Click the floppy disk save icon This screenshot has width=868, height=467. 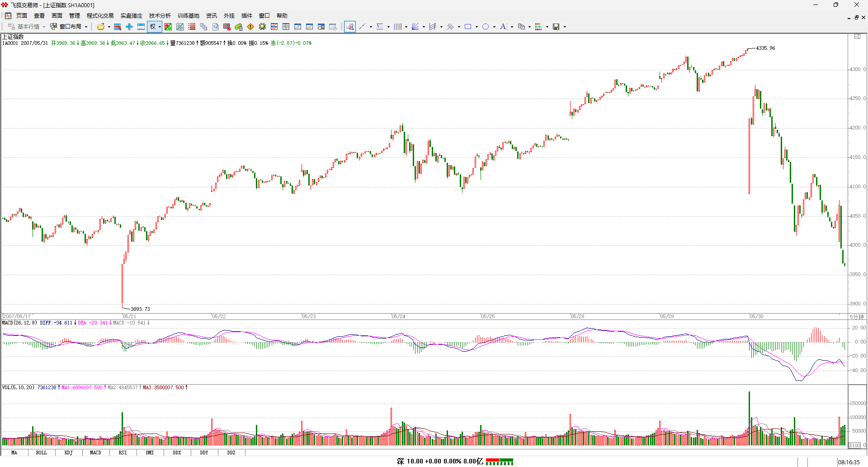click(556, 27)
